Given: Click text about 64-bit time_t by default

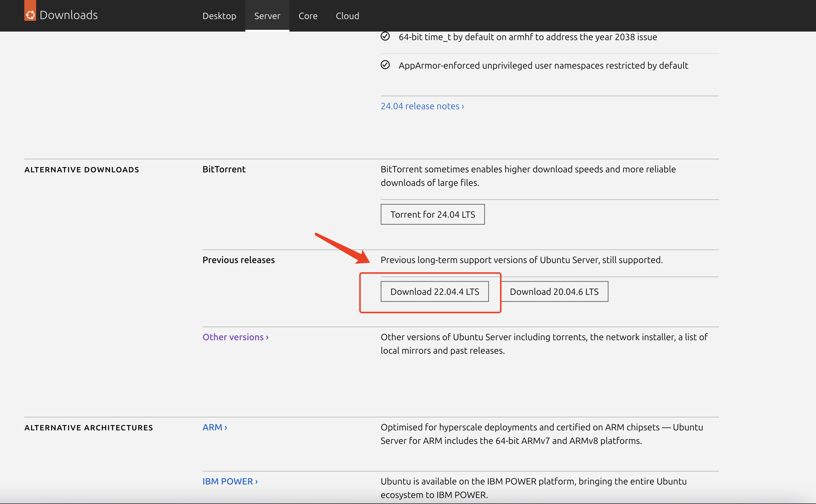Looking at the screenshot, I should coord(528,37).
